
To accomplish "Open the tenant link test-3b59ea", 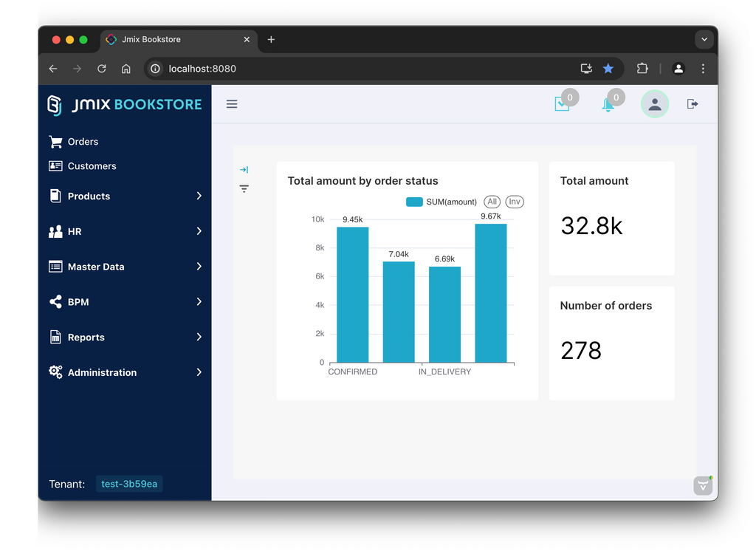I will click(128, 484).
